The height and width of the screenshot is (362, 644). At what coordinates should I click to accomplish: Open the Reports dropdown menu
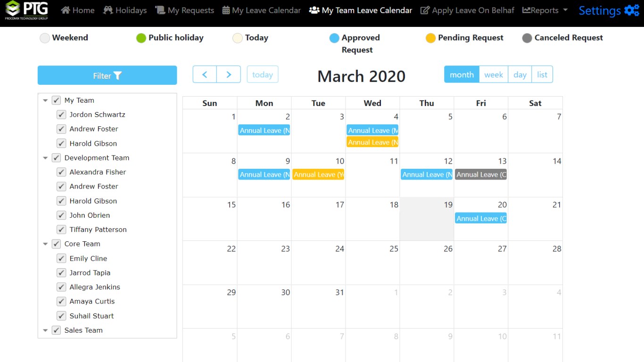coord(545,10)
